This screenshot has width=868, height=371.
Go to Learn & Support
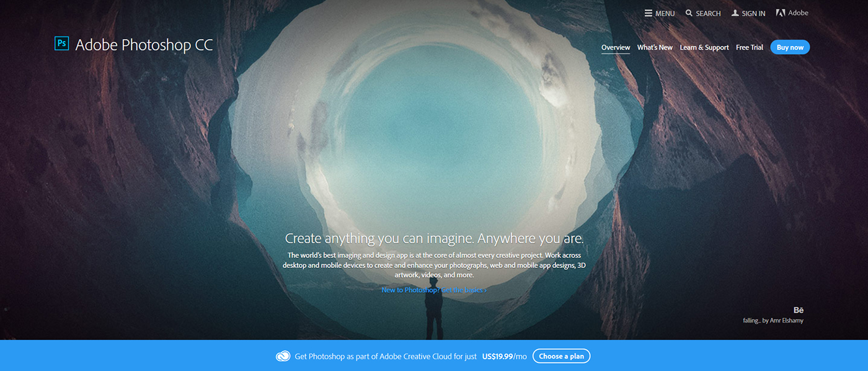(704, 47)
